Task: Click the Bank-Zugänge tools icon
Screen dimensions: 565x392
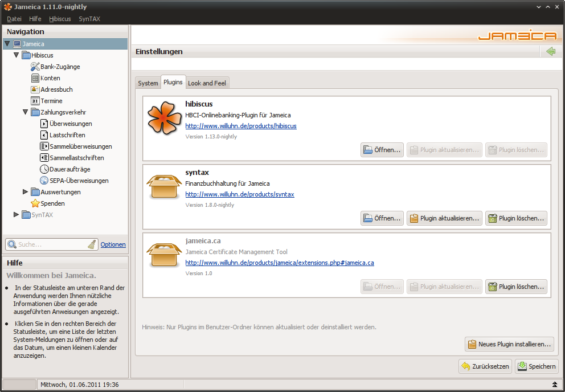Action: pyautogui.click(x=35, y=67)
